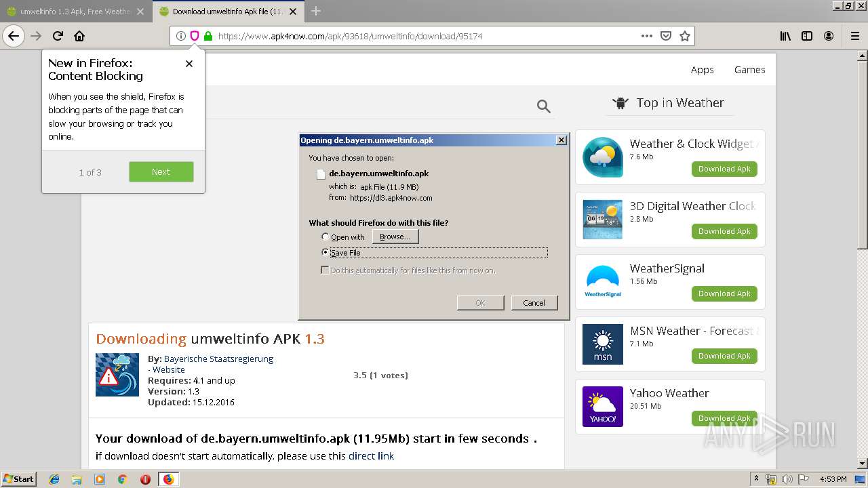Image resolution: width=868 pixels, height=488 pixels.
Task: Click the Top in Weather heading
Action: (680, 103)
